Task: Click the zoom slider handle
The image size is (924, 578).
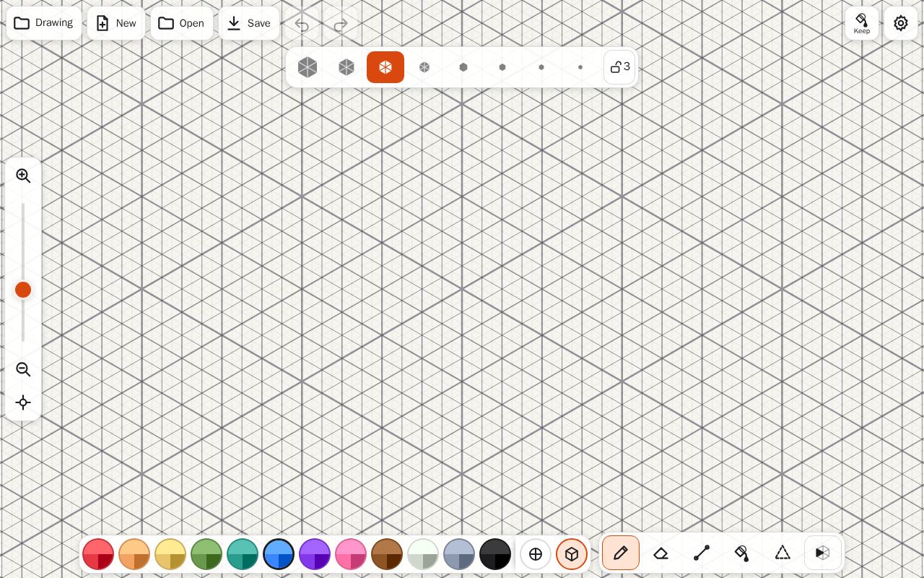Action: point(23,290)
